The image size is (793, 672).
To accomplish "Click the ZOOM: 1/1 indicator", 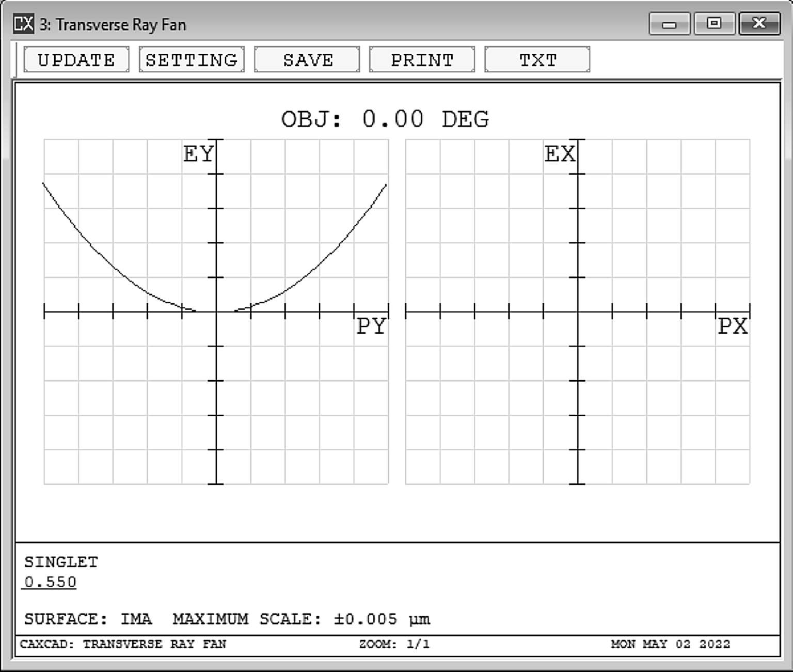I will tap(394, 644).
